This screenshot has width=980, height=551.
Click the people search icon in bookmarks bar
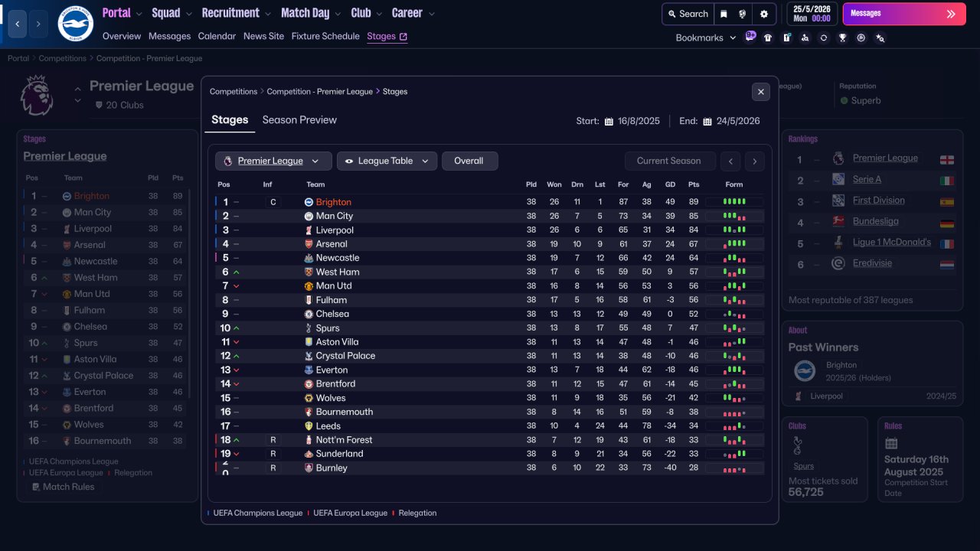coord(805,37)
